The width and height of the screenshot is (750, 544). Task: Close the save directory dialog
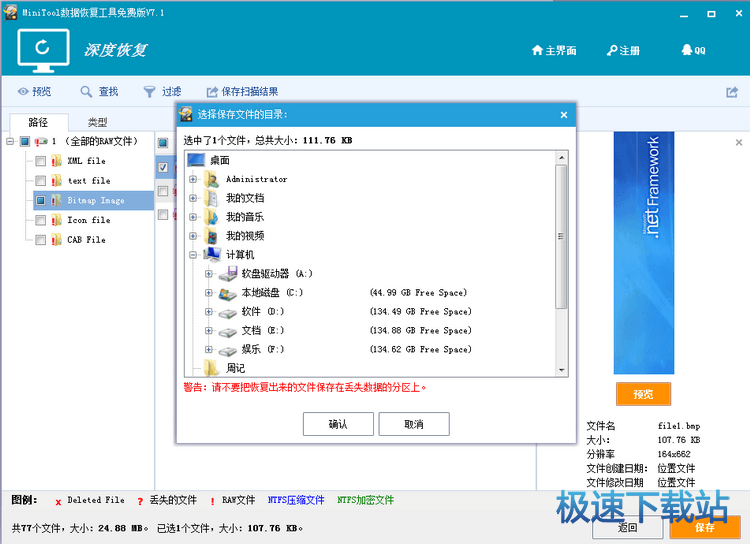564,115
